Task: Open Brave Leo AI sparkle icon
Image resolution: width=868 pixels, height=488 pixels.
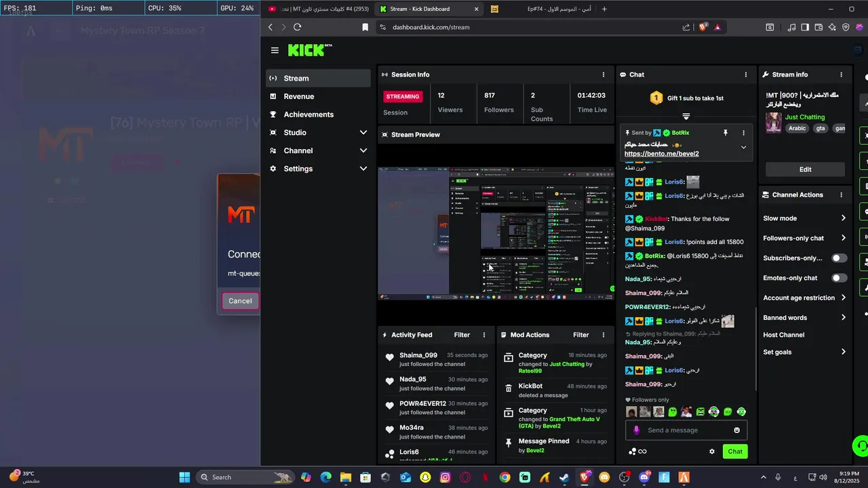Action: (832, 27)
